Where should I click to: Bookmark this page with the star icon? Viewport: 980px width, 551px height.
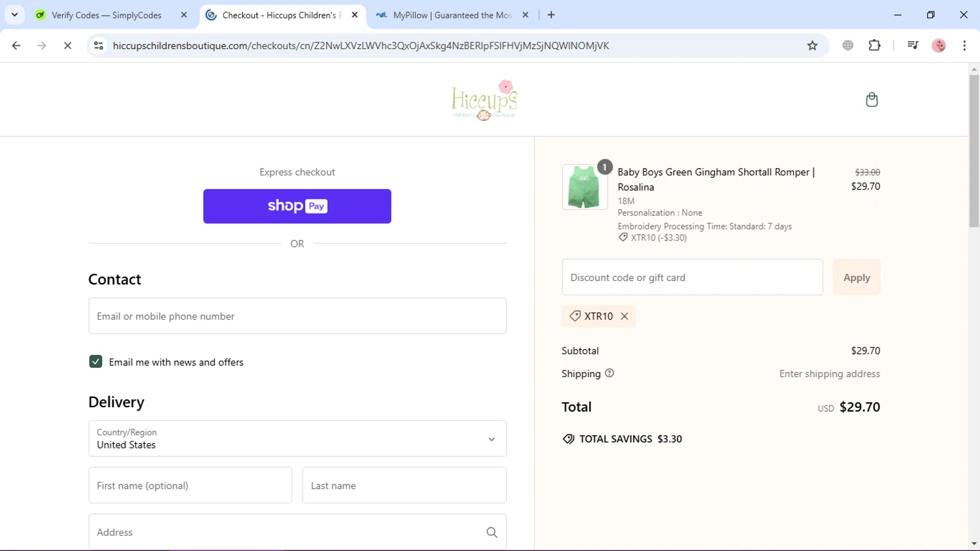coord(812,46)
